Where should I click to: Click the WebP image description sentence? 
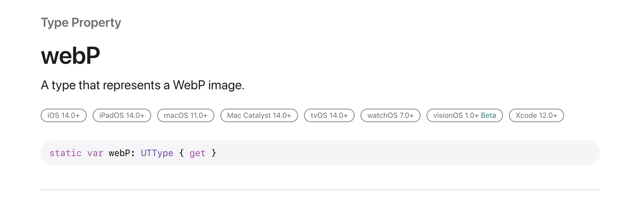tap(143, 85)
